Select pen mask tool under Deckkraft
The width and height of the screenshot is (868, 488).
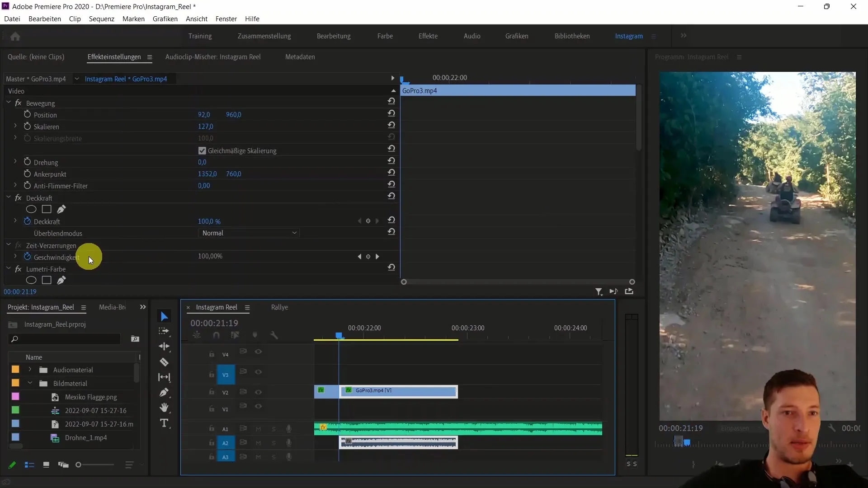pos(61,209)
